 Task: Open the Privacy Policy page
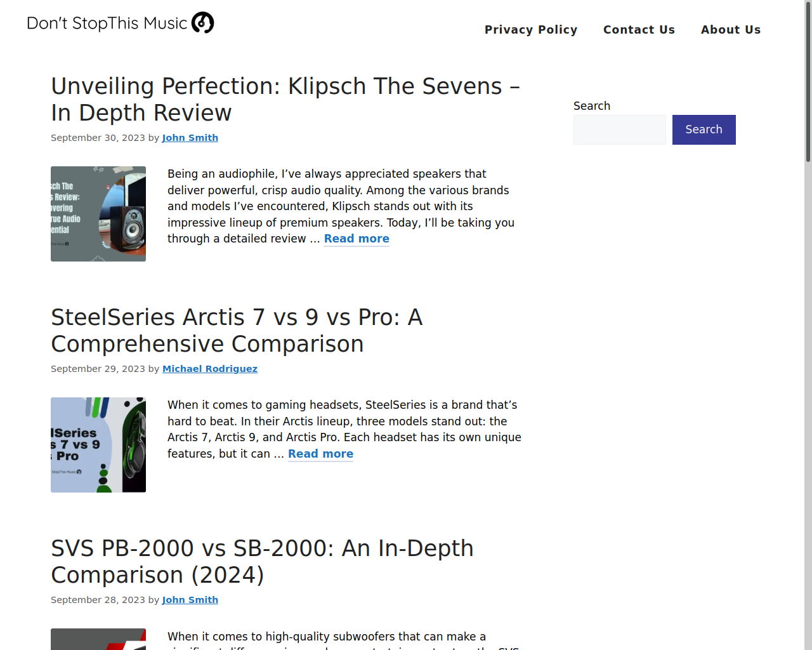[531, 30]
